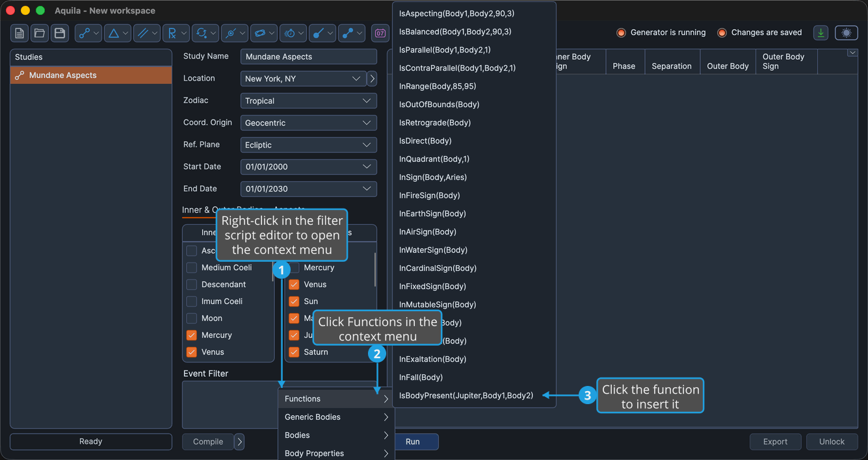The width and height of the screenshot is (868, 460).
Task: Click the Unlock button
Action: click(832, 442)
